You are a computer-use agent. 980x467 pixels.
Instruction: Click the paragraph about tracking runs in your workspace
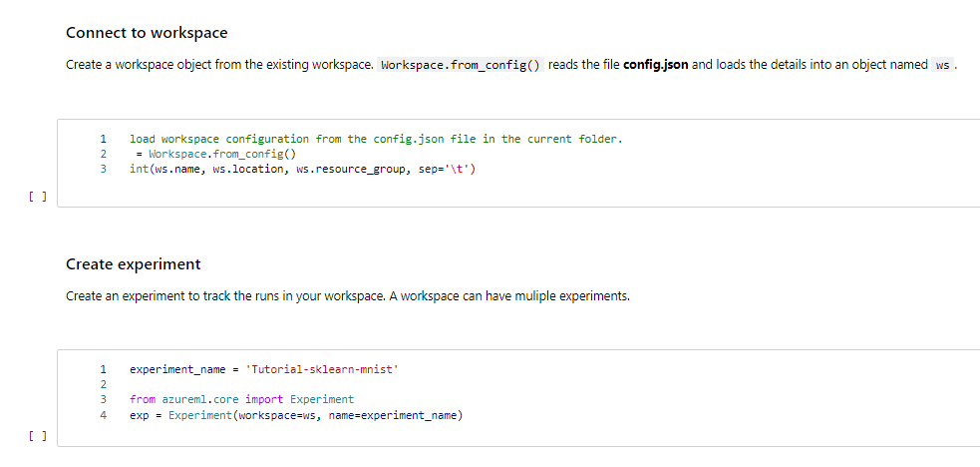point(347,296)
